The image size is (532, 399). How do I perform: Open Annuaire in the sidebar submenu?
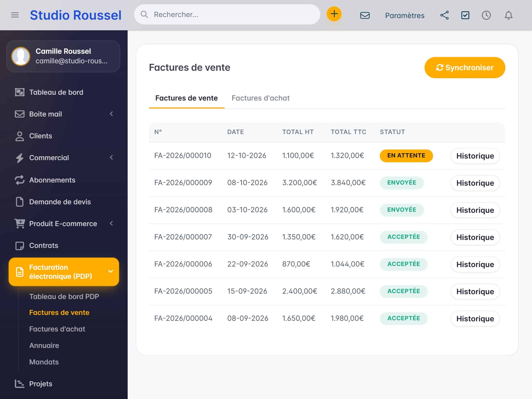[44, 346]
